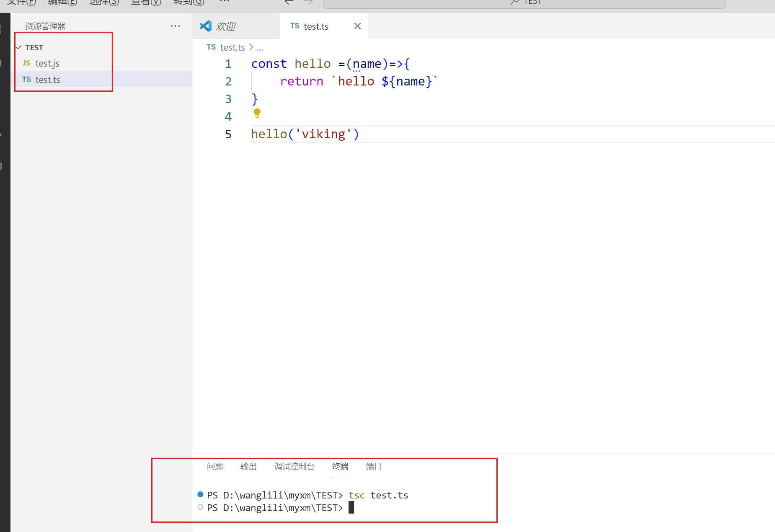
Task: Expand the breadcrumb ellipsis after test.ts
Action: click(x=260, y=48)
